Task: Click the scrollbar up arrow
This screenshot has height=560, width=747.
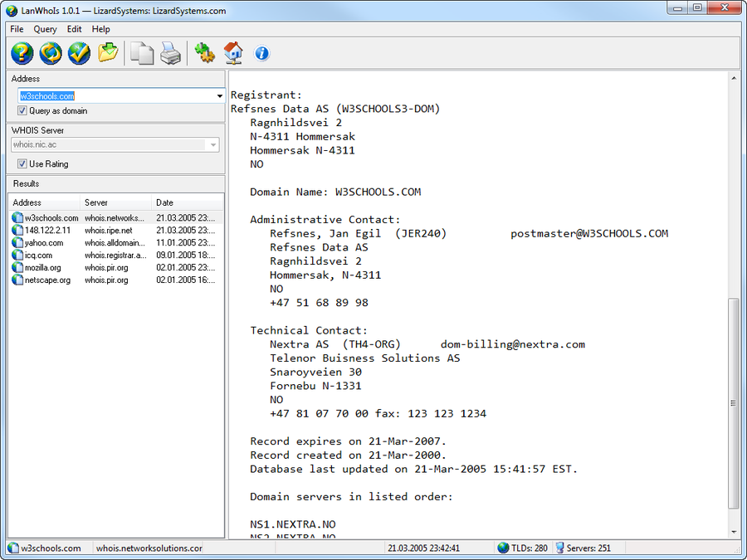Action: coord(734,78)
